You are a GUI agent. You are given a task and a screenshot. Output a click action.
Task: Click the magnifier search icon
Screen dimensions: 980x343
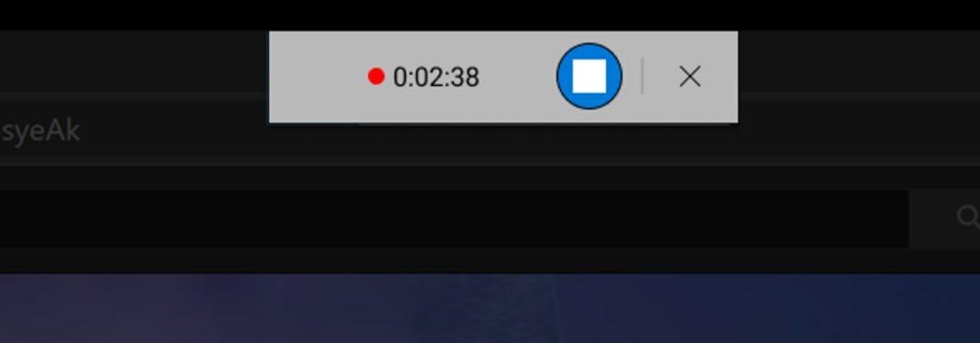coord(967,216)
